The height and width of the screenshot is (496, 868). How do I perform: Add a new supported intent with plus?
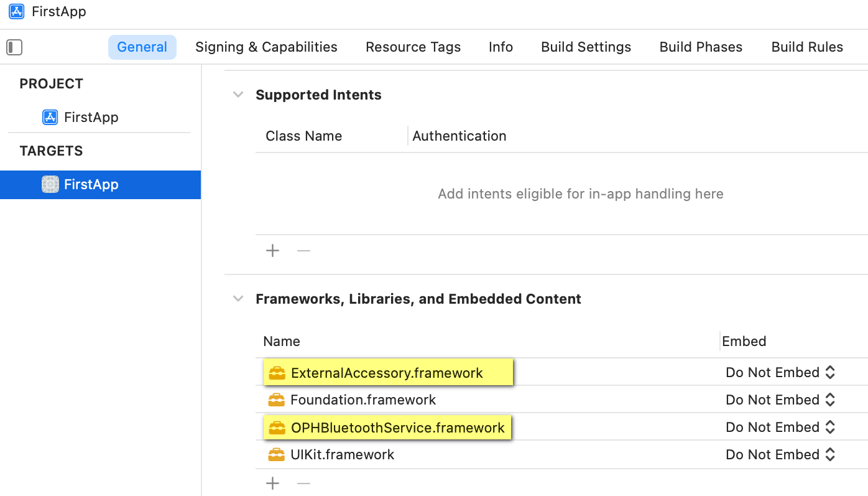pyautogui.click(x=272, y=251)
